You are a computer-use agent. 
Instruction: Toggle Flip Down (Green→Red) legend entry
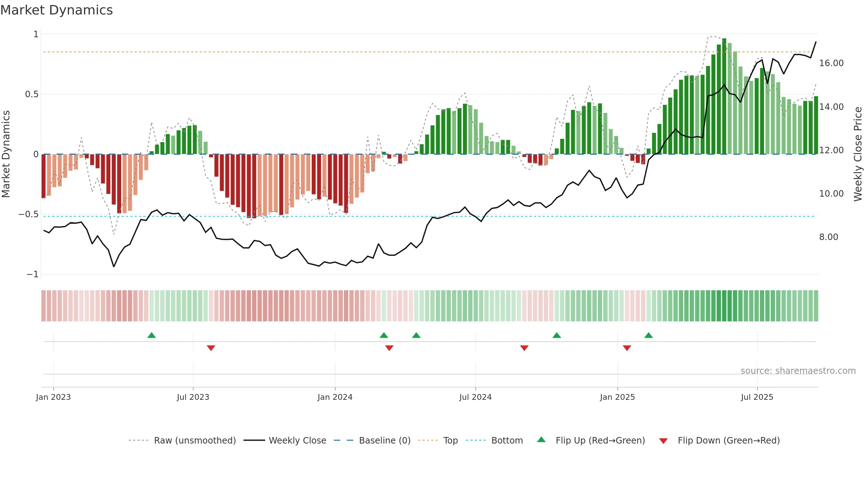[719, 440]
